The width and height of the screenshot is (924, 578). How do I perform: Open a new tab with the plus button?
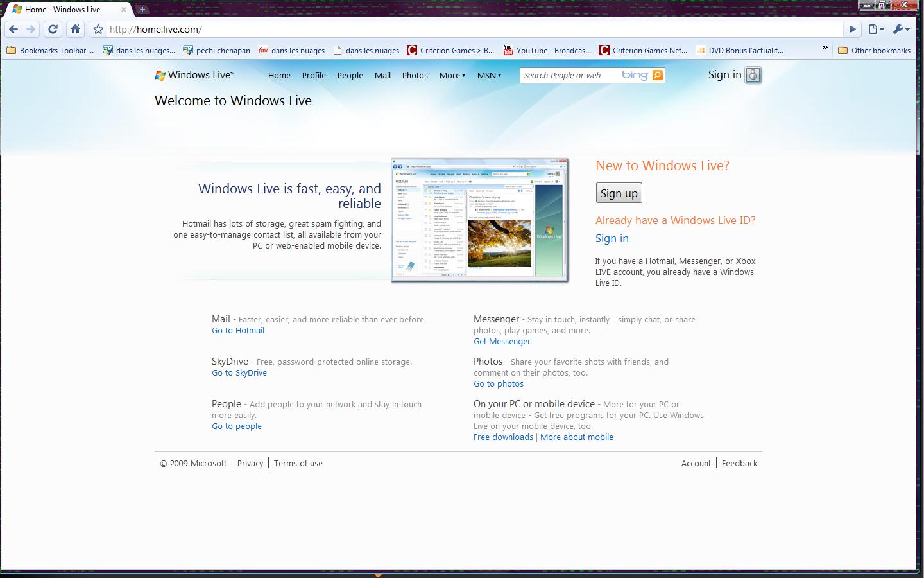[x=142, y=9]
